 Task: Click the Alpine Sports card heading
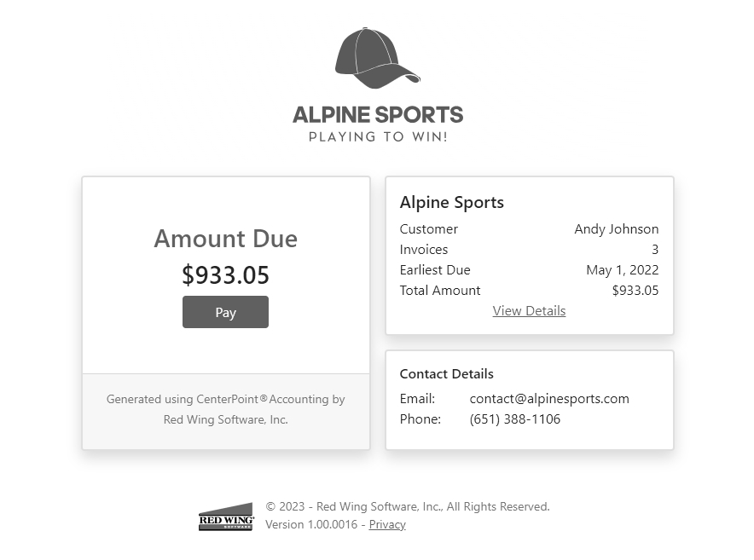point(451,202)
